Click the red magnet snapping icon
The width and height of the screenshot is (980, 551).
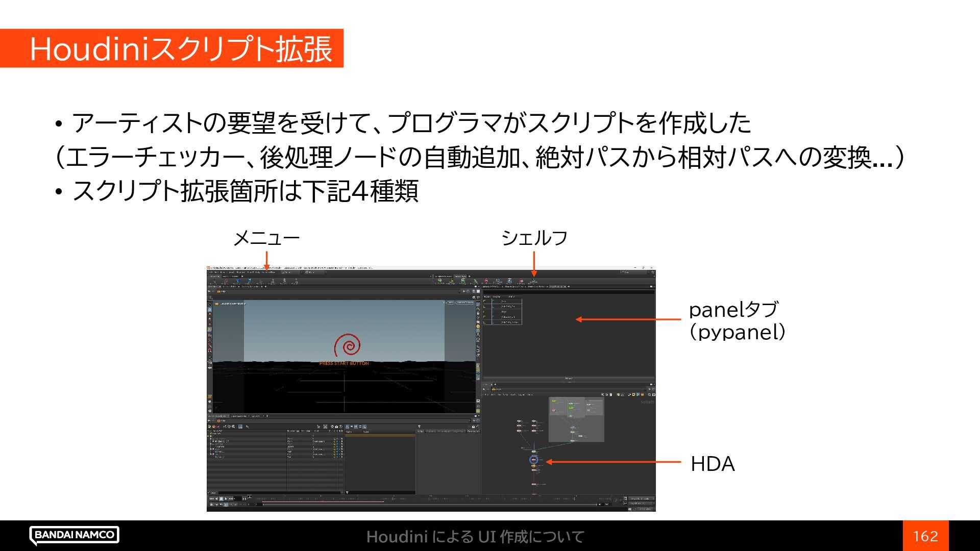coord(210,350)
